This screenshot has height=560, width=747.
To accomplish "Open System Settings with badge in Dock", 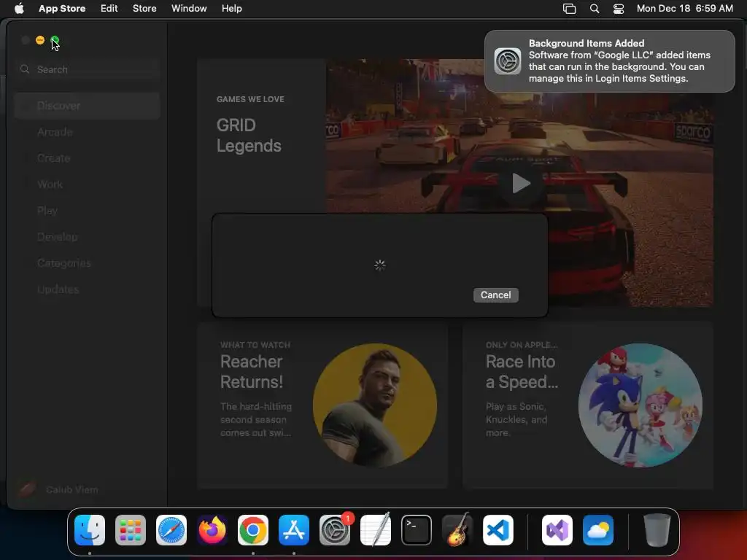I will click(x=335, y=530).
